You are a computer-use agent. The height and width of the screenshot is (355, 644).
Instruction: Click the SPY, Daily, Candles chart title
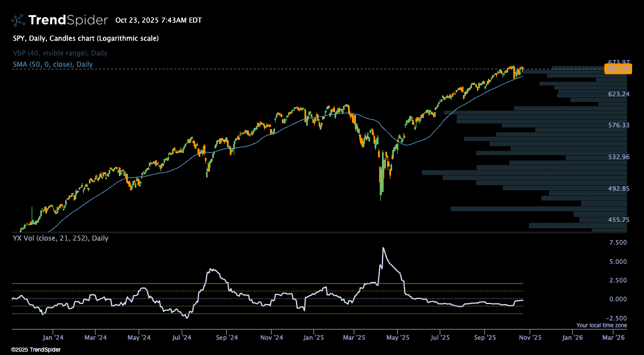pyautogui.click(x=85, y=39)
